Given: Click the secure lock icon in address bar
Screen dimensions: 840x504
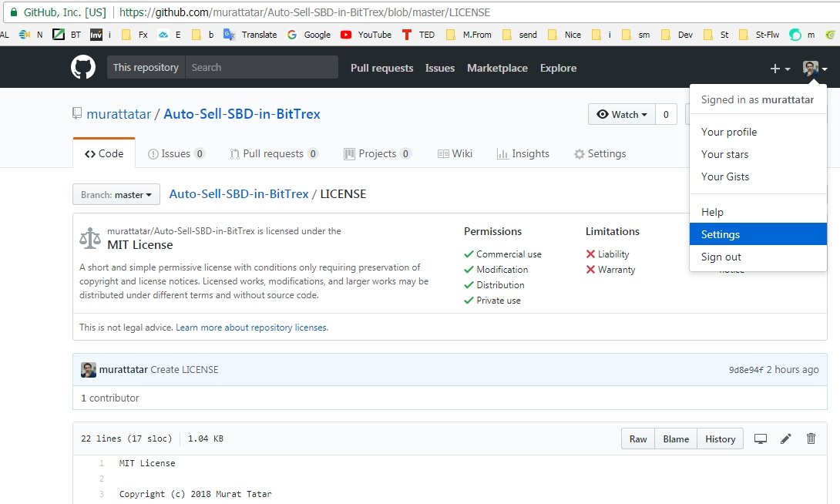Looking at the screenshot, I should click(14, 12).
